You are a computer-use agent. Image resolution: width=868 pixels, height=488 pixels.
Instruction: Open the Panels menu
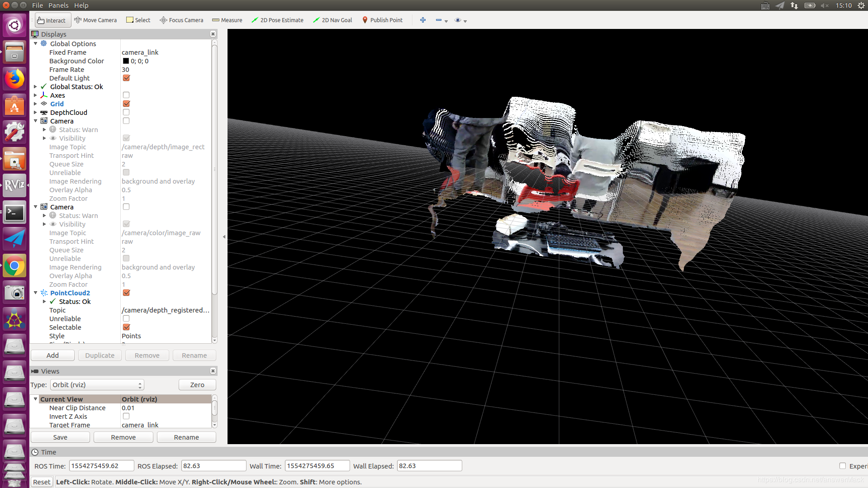(x=59, y=5)
